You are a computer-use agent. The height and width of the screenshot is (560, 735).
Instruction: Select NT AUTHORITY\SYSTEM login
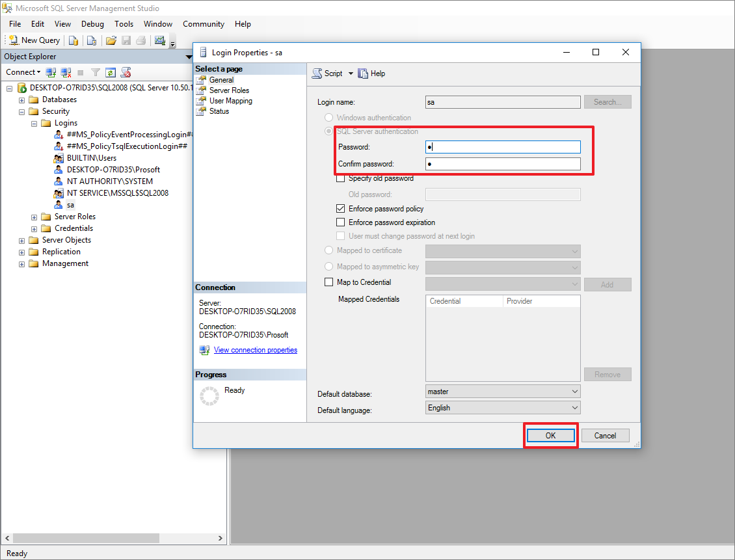pyautogui.click(x=110, y=181)
